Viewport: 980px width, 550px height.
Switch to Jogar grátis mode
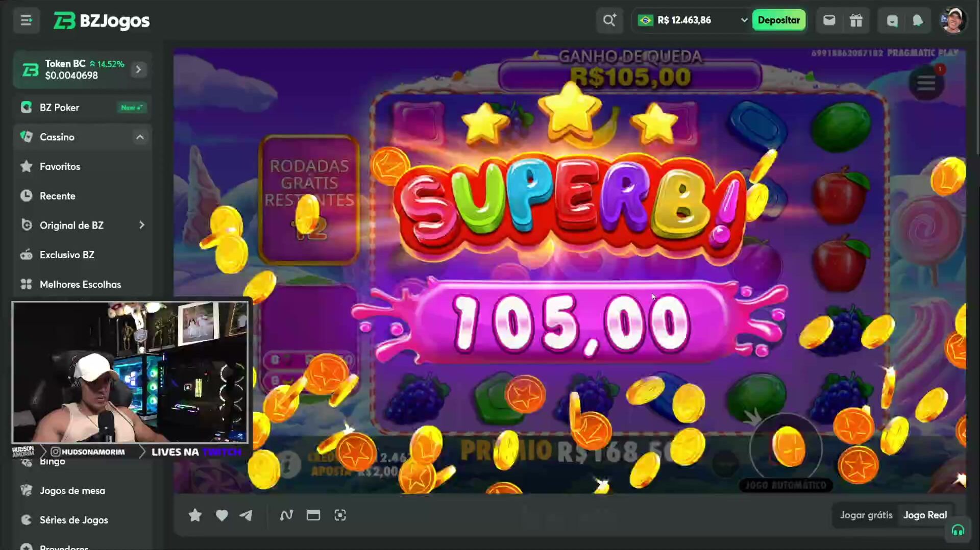click(866, 515)
